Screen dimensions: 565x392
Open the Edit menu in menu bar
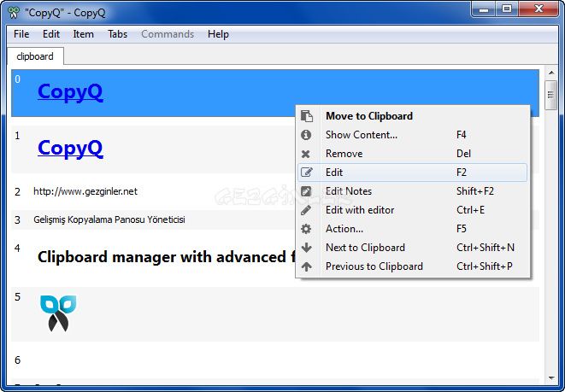(x=51, y=34)
